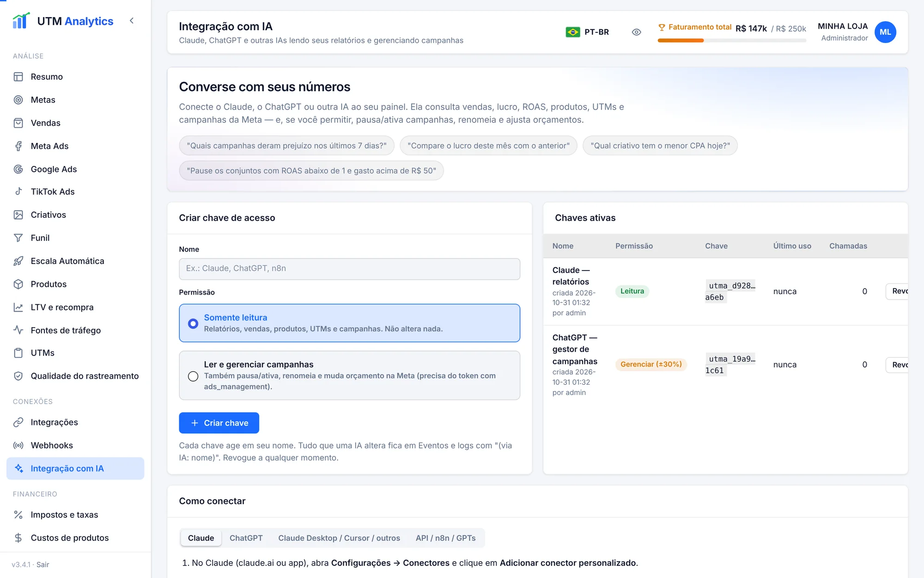The image size is (924, 578).
Task: Click the TikTok Ads note icon
Action: click(18, 191)
